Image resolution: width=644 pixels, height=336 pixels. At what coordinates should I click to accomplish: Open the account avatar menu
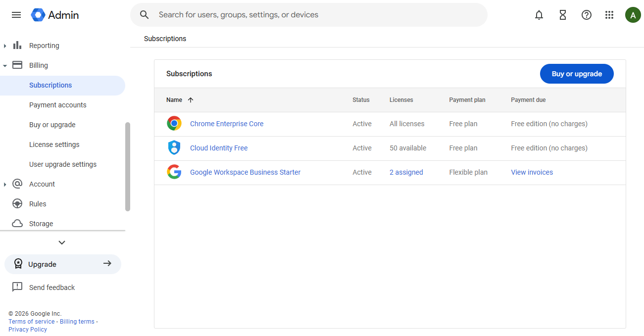point(633,15)
